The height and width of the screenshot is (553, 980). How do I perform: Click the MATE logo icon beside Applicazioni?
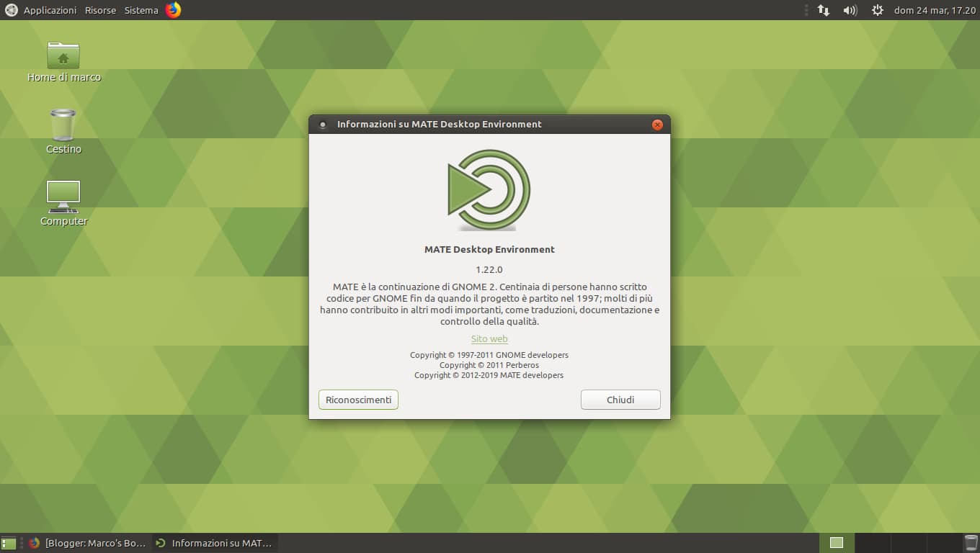pos(12,10)
